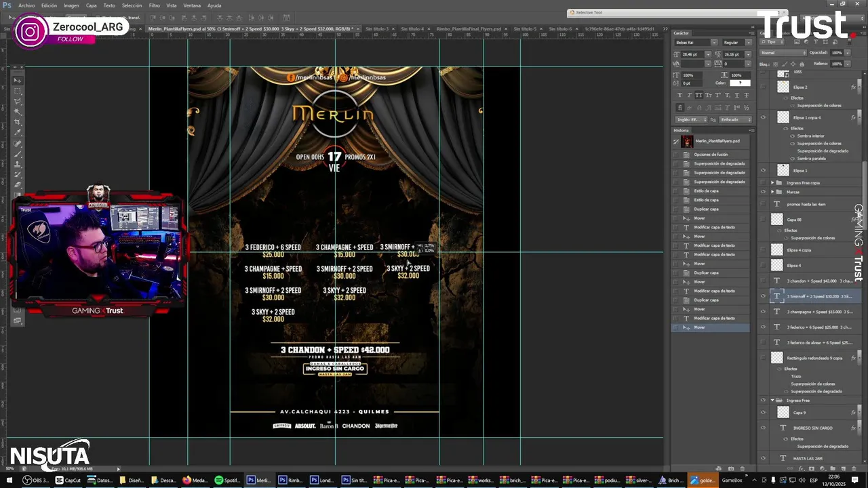Screen dimensions: 868x488
Task: Click the Relleno 100% field
Action: (x=837, y=64)
